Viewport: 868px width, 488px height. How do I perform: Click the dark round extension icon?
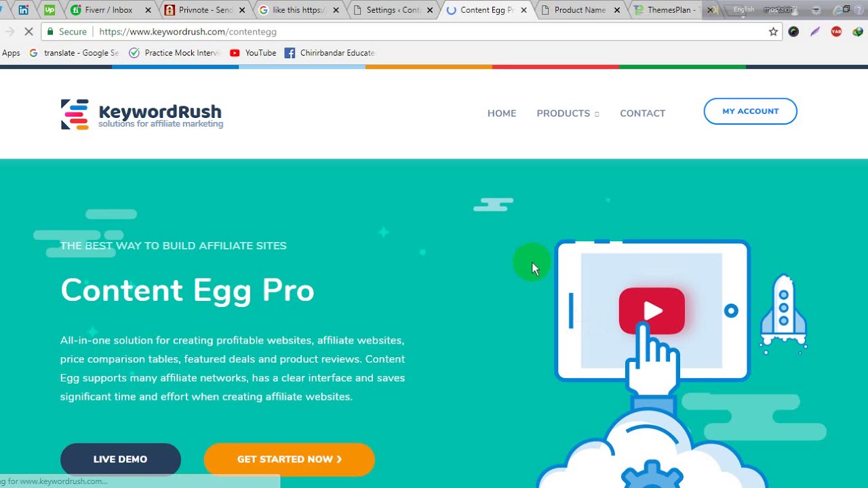click(x=793, y=32)
